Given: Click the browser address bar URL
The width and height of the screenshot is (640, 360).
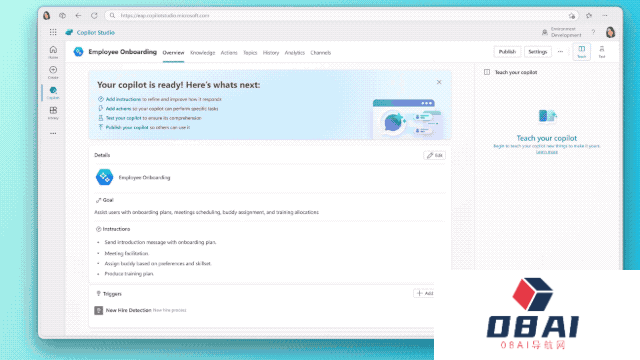Looking at the screenshot, I should [165, 16].
